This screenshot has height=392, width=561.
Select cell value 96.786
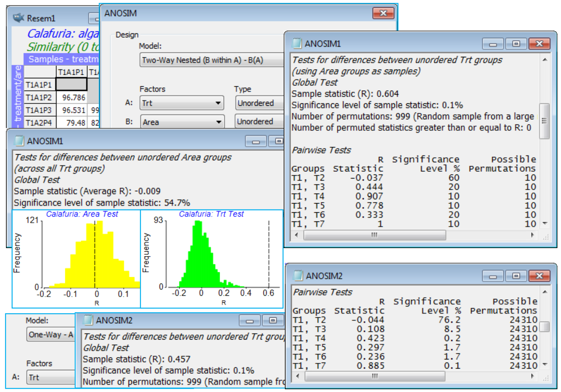72,97
